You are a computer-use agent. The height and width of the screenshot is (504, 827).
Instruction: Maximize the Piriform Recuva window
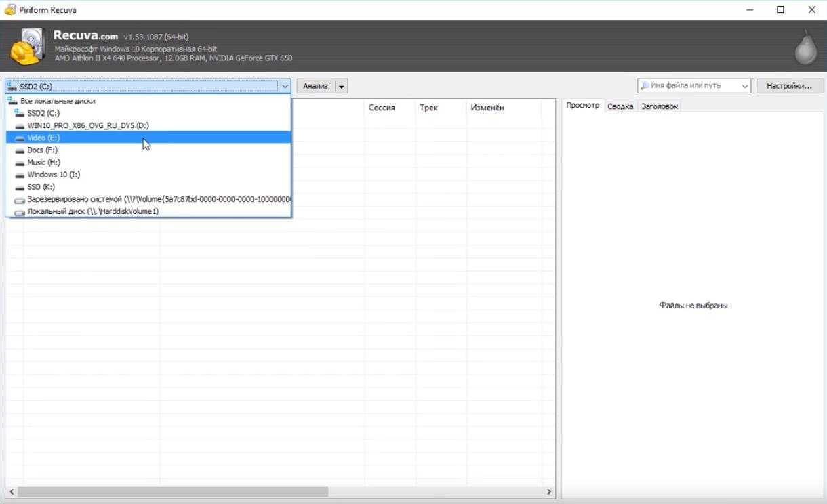pos(781,10)
